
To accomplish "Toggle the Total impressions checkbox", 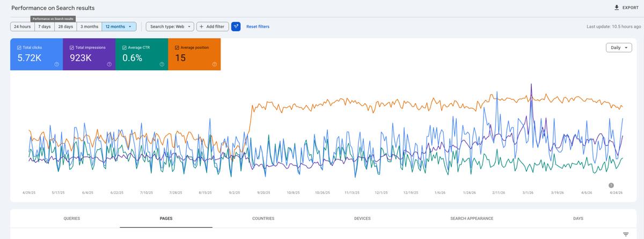I will 72,47.
